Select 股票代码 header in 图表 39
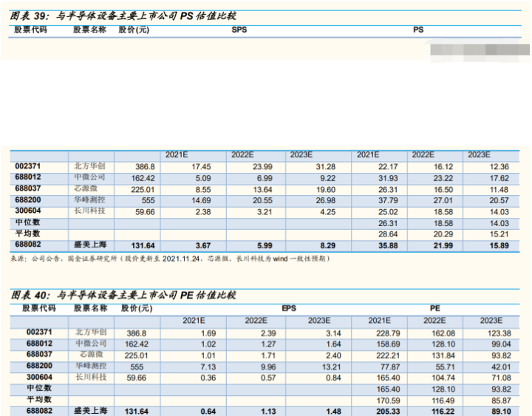 [30, 30]
